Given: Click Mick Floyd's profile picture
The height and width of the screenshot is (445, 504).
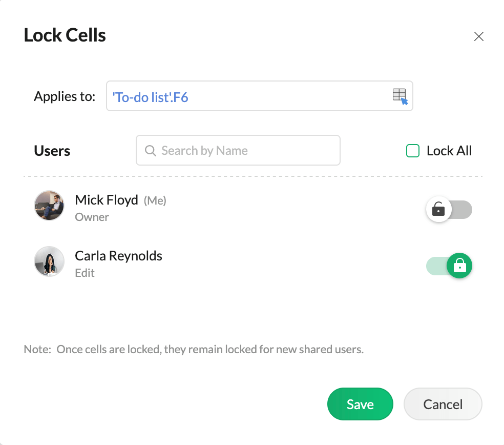Looking at the screenshot, I should point(49,206).
